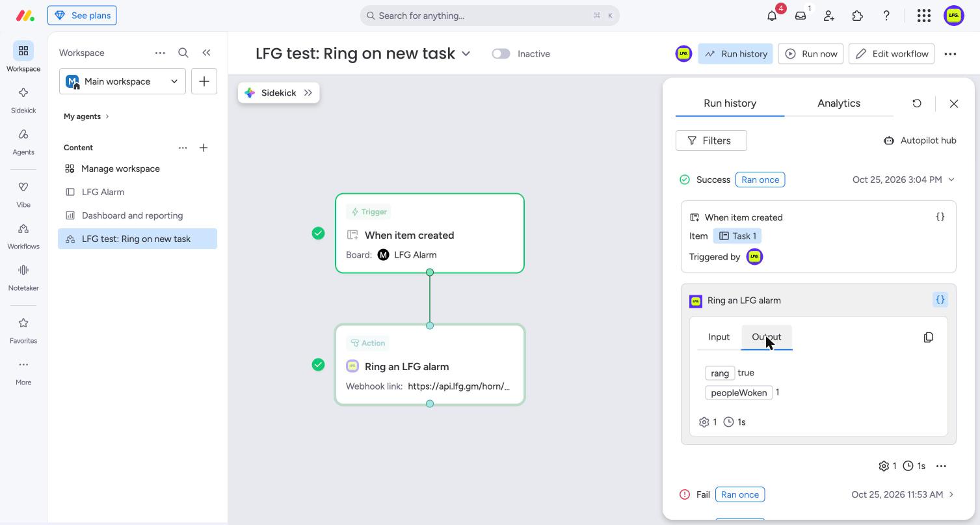Click the See plans button
This screenshot has width=980, height=525.
pos(82,16)
